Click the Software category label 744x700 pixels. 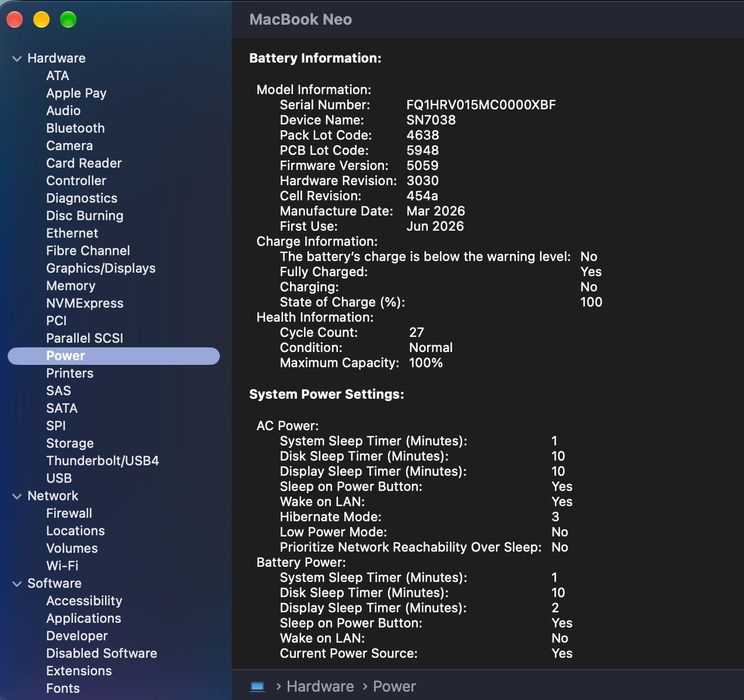click(54, 583)
